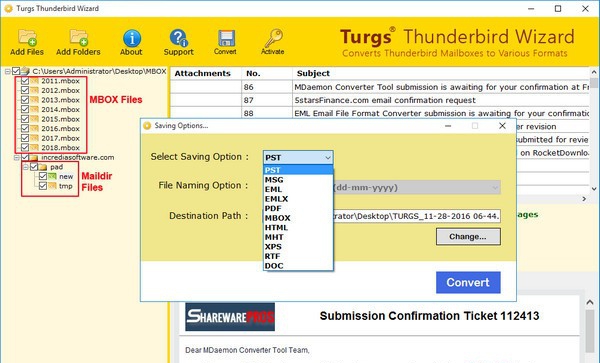
Task: Click the email list vertical scrollbar up arrow
Action: tap(594, 72)
